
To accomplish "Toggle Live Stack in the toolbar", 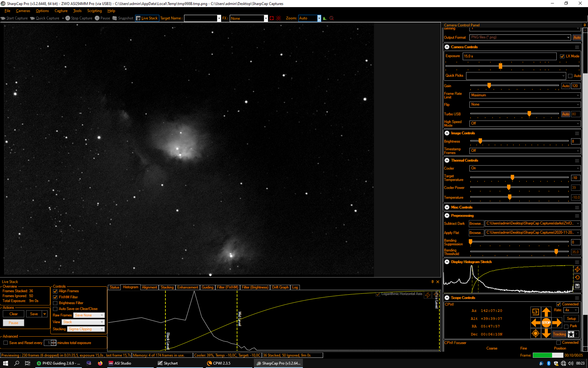I will (147, 18).
